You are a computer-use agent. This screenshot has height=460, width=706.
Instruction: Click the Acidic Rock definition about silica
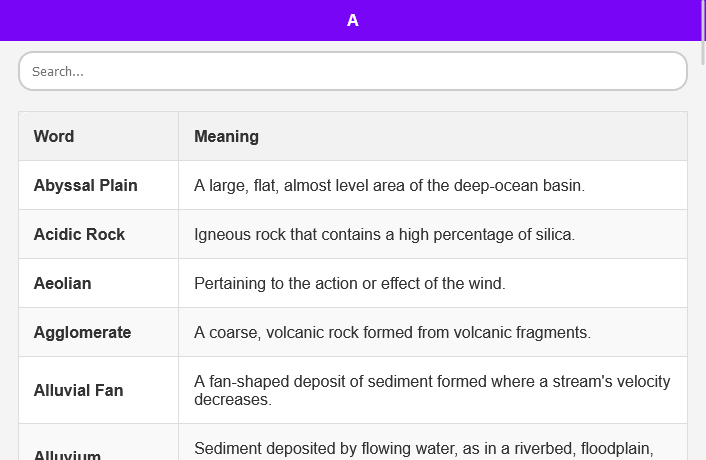(x=384, y=234)
